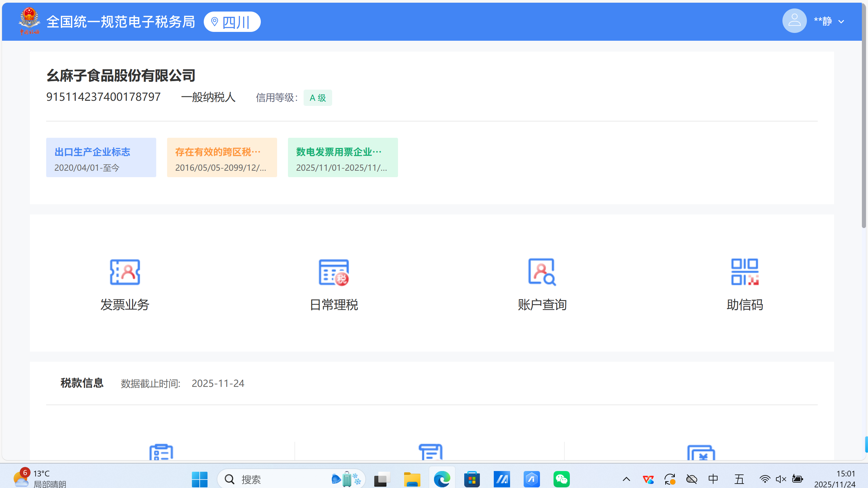868x488 pixels.
Task: Toggle the muted volume tray icon
Action: click(x=781, y=479)
